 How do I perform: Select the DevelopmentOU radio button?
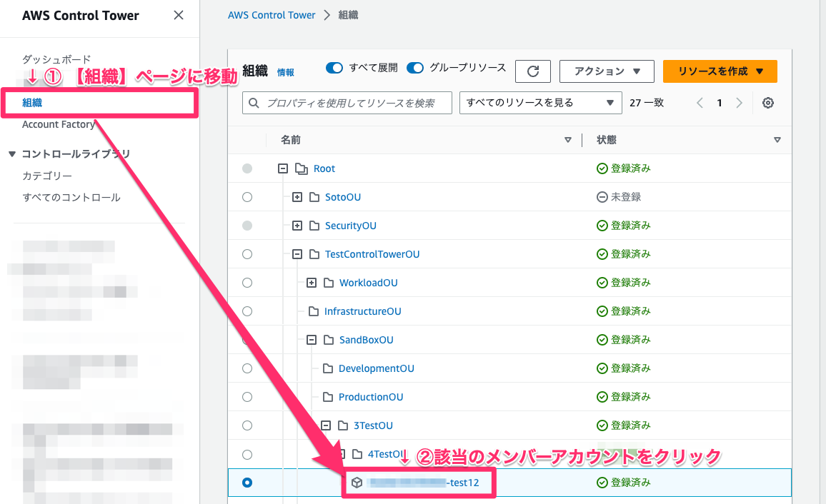(247, 368)
